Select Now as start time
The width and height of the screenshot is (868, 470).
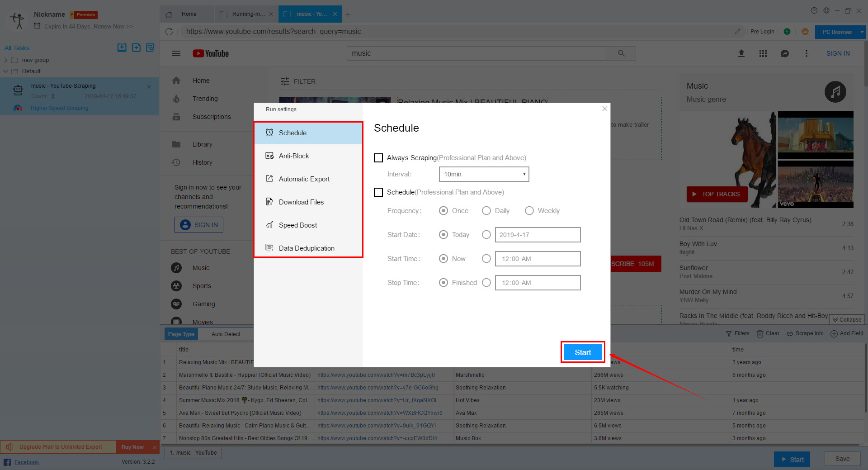click(x=443, y=259)
